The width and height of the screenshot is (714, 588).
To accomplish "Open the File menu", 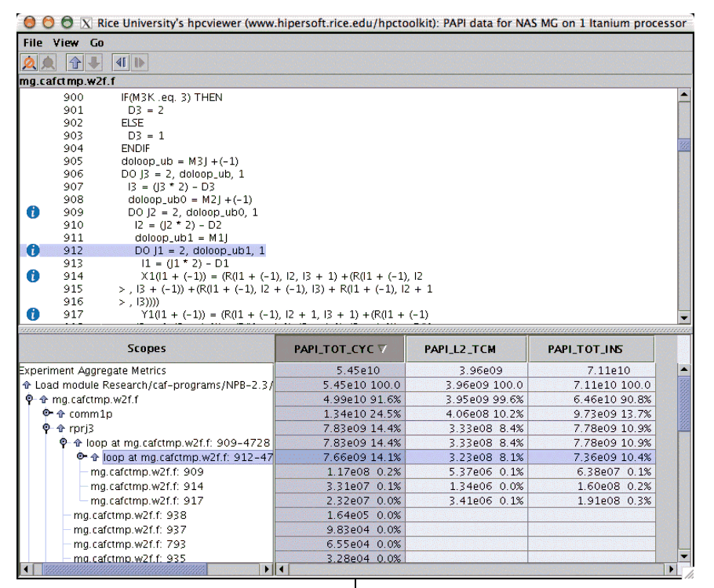I will [x=32, y=42].
